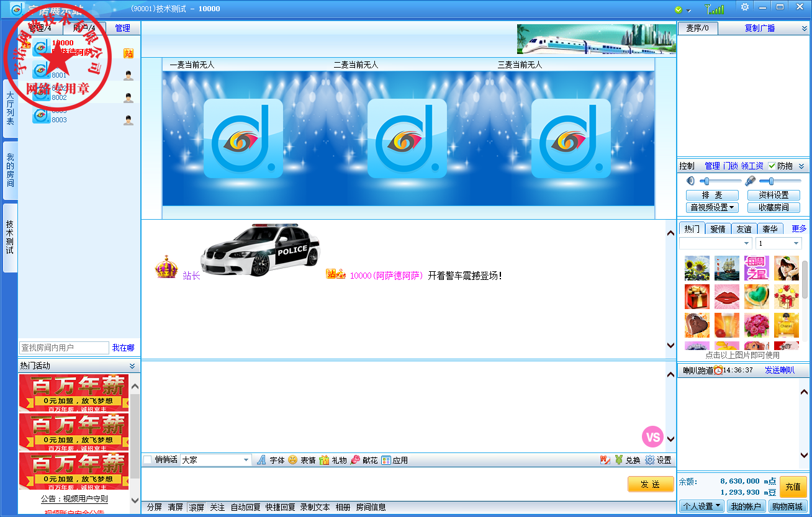Select the beer glass gift
Image resolution: width=812 pixels, height=517 pixels.
pyautogui.click(x=727, y=325)
